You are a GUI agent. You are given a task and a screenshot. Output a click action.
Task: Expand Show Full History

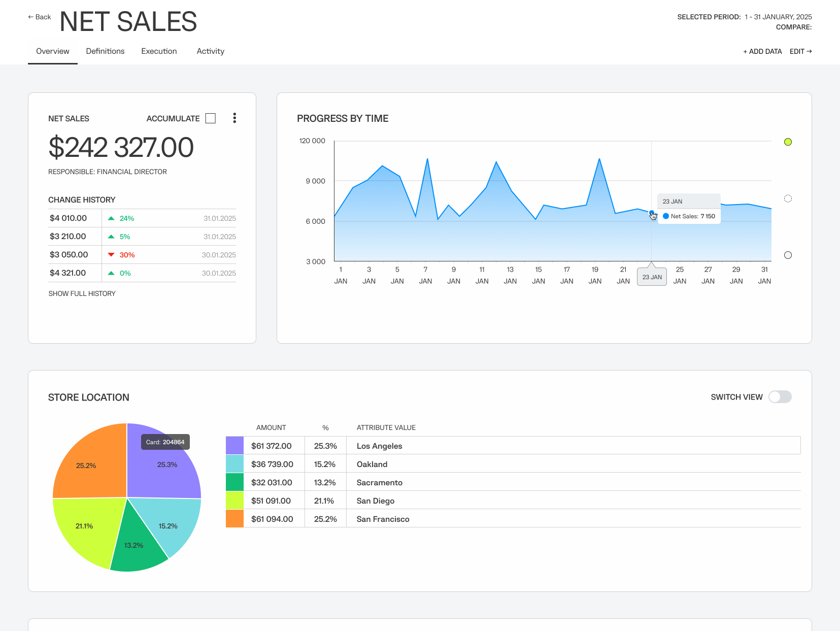coord(82,293)
